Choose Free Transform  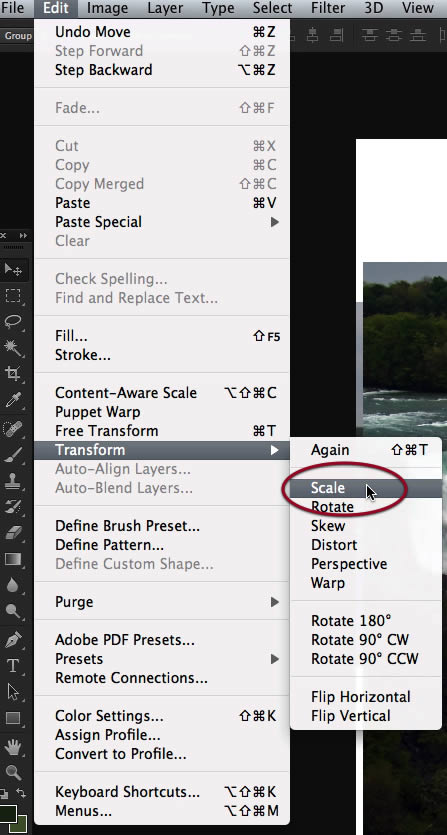point(162,431)
